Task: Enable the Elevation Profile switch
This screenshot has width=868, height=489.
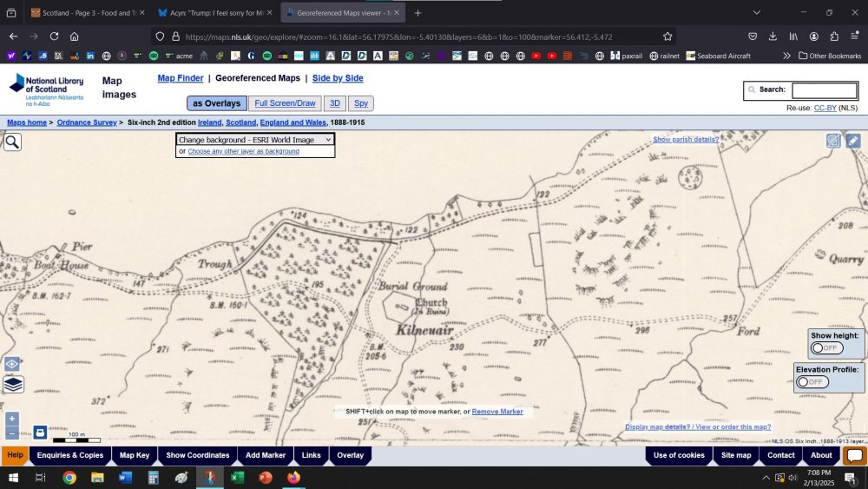Action: click(x=812, y=382)
